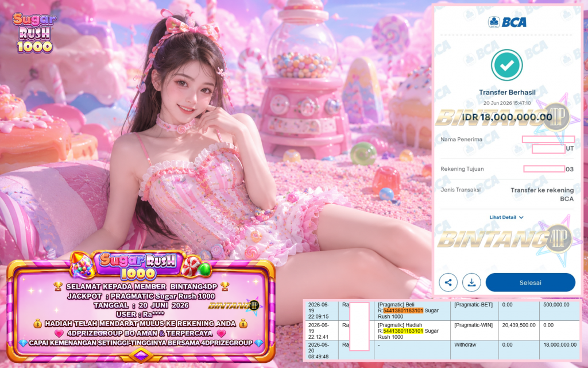The image size is (588, 368).
Task: Click the table date 2026-06-20 08:49:48
Action: point(318,350)
